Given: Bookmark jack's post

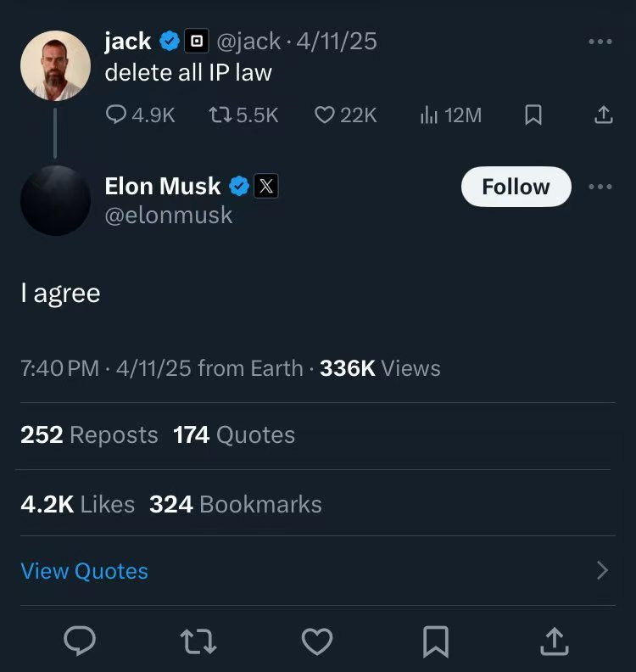Looking at the screenshot, I should (533, 115).
